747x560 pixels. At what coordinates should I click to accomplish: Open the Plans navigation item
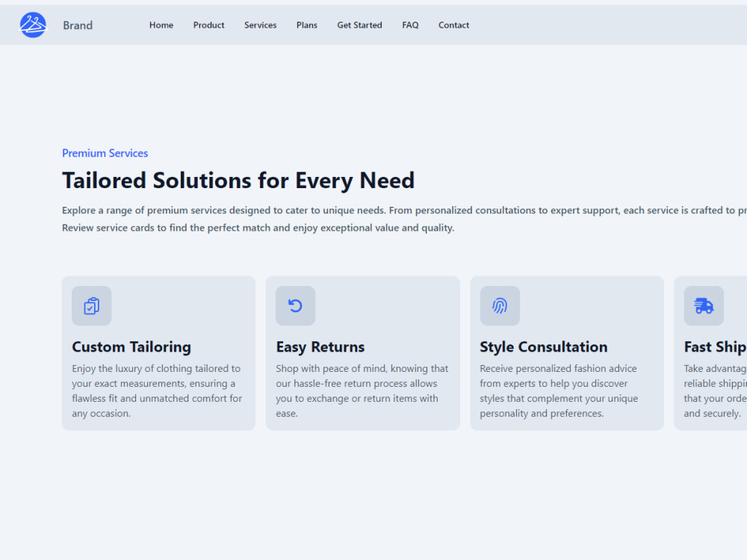[307, 25]
